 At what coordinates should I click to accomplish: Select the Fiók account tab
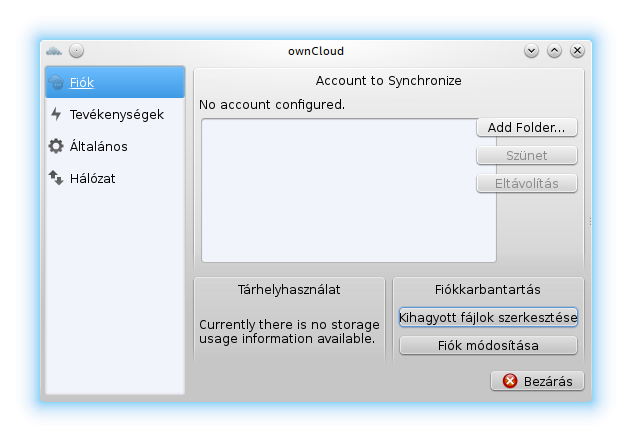(115, 82)
